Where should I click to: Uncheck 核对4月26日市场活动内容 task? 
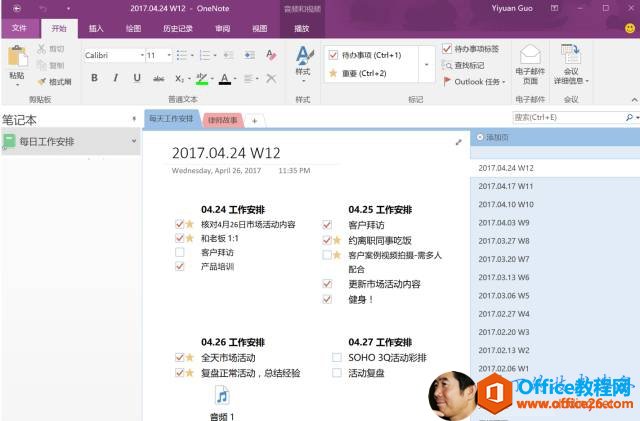[179, 224]
